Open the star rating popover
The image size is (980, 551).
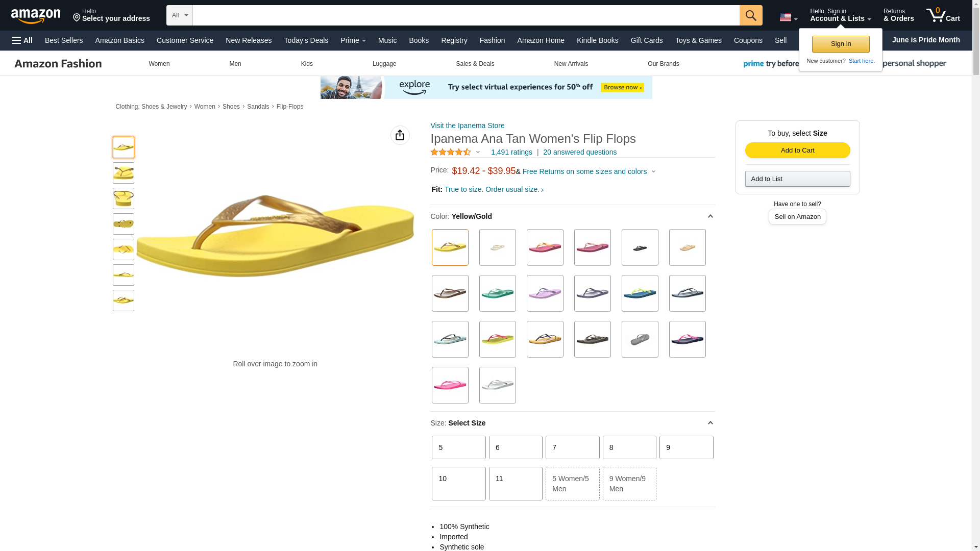point(455,152)
